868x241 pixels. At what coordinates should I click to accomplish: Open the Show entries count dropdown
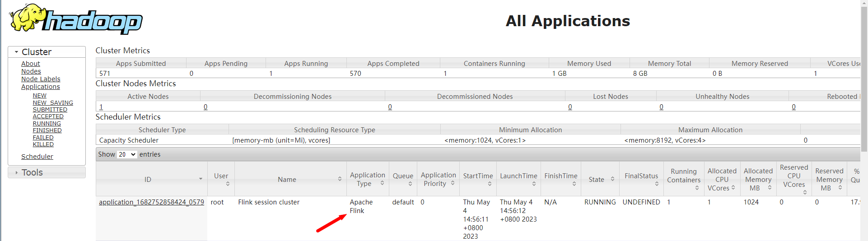pos(127,154)
